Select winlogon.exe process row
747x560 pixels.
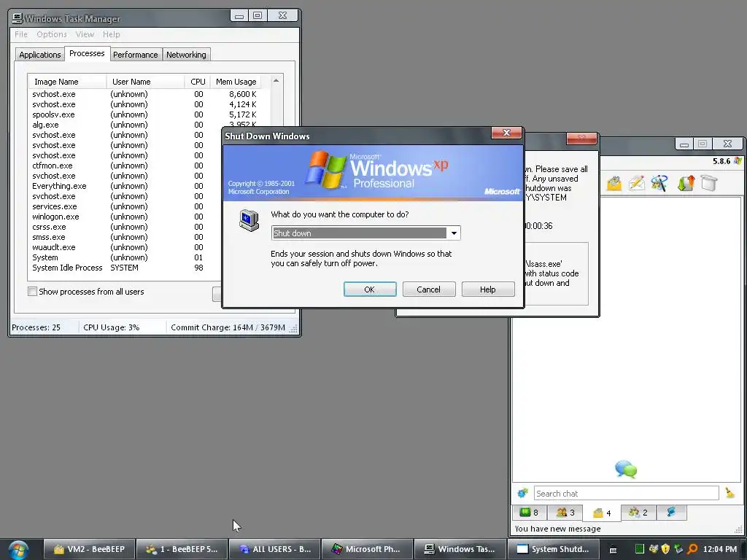[125, 217]
